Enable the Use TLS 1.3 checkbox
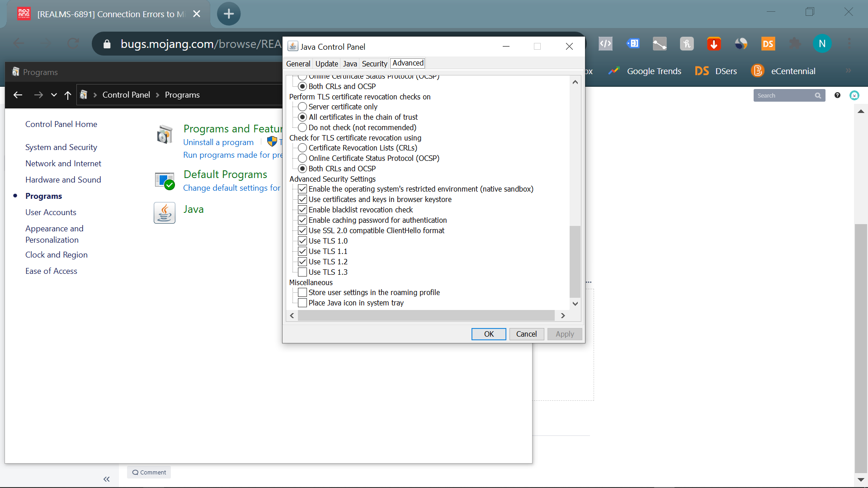868x488 pixels. point(302,272)
